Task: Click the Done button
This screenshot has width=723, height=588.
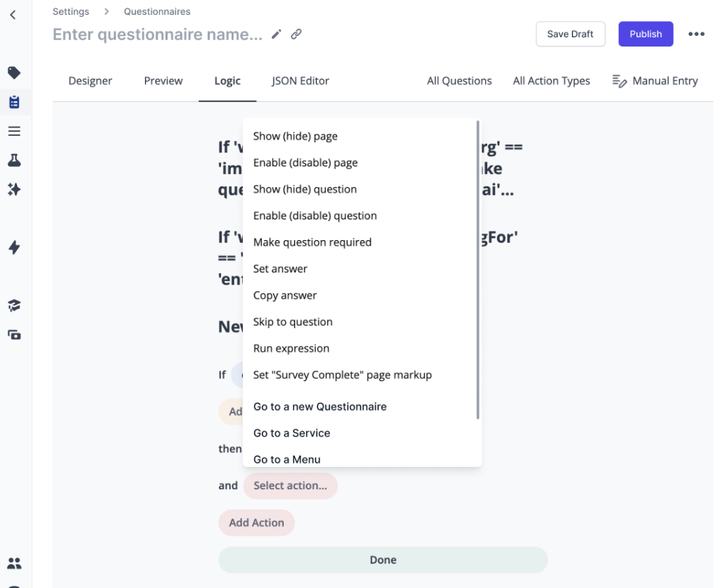Action: 383,559
